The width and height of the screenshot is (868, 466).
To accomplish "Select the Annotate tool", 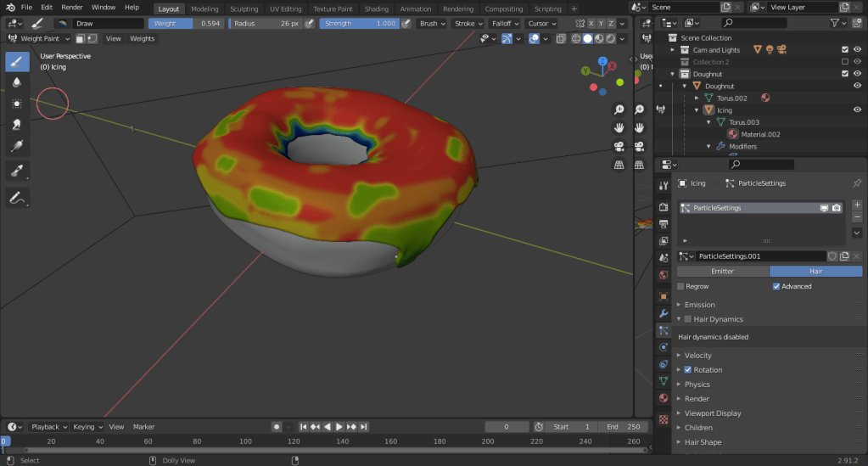I will [16, 198].
